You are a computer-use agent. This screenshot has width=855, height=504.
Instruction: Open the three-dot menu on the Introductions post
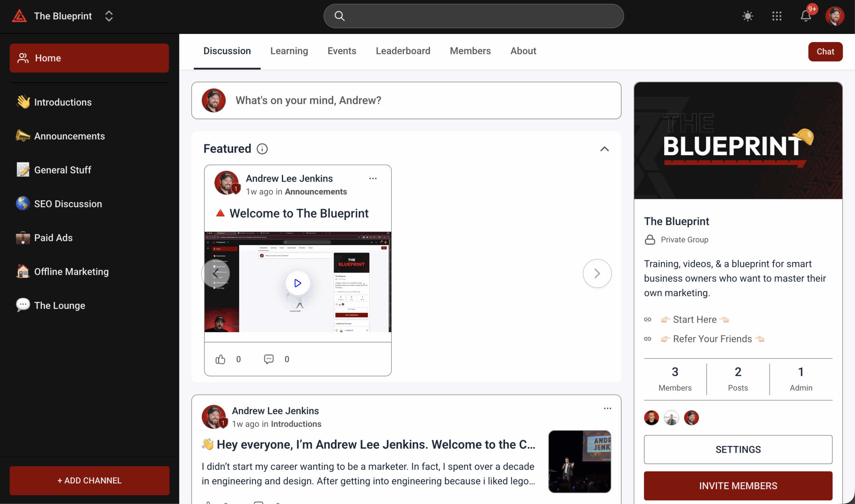pyautogui.click(x=607, y=409)
